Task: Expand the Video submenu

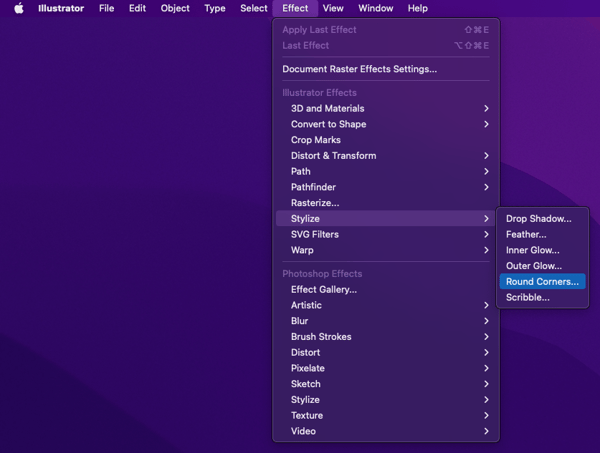Action: tap(386, 431)
